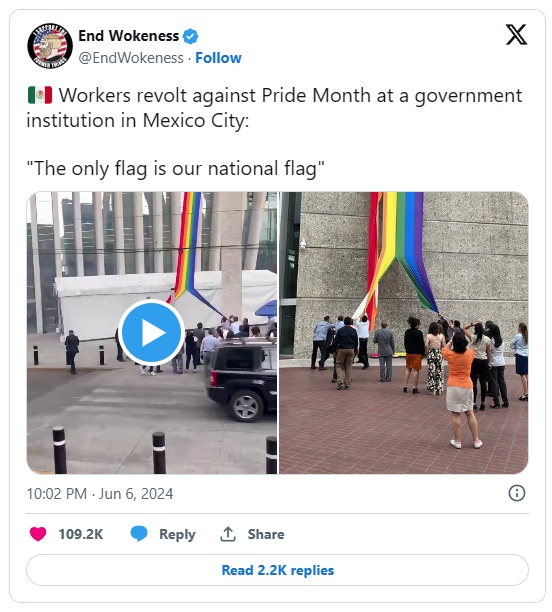The width and height of the screenshot is (552, 612).
Task: Open the tweet info circle icon
Action: (516, 493)
